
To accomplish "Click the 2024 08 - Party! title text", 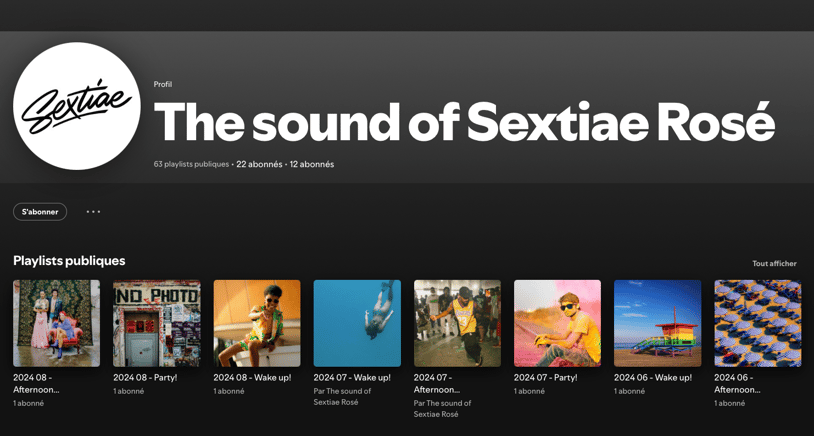I will [146, 377].
